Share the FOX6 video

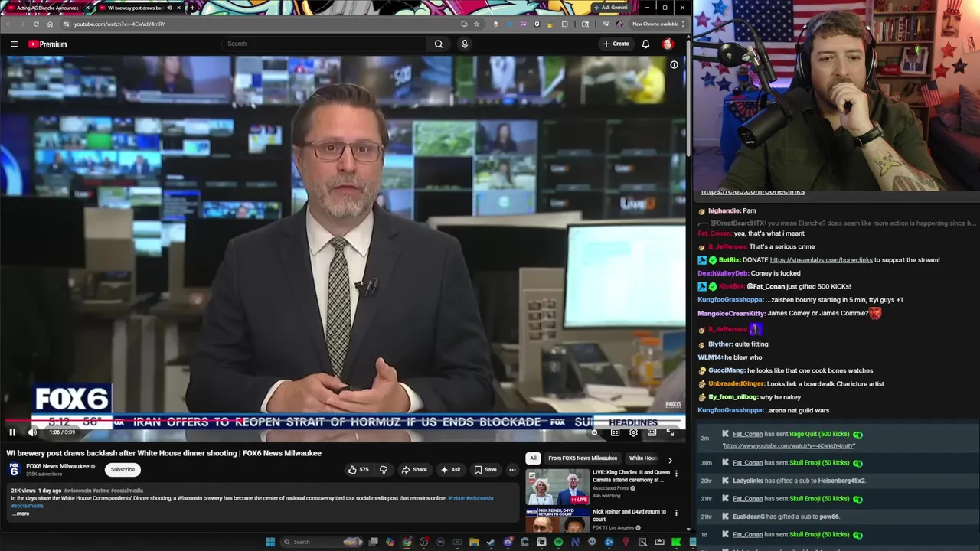pyautogui.click(x=414, y=470)
